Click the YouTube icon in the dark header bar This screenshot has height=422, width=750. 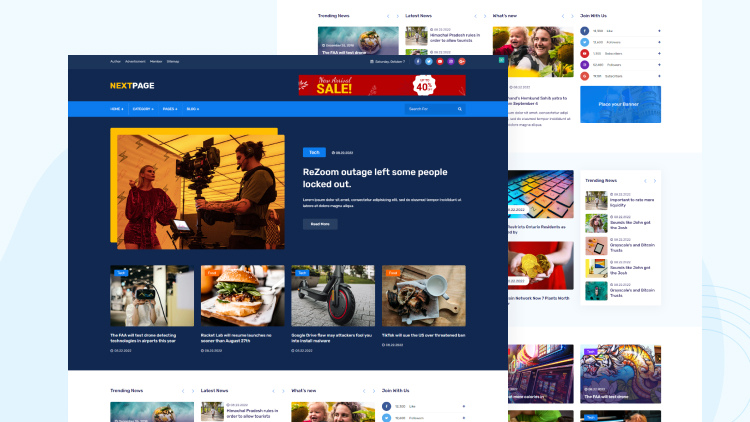(440, 61)
